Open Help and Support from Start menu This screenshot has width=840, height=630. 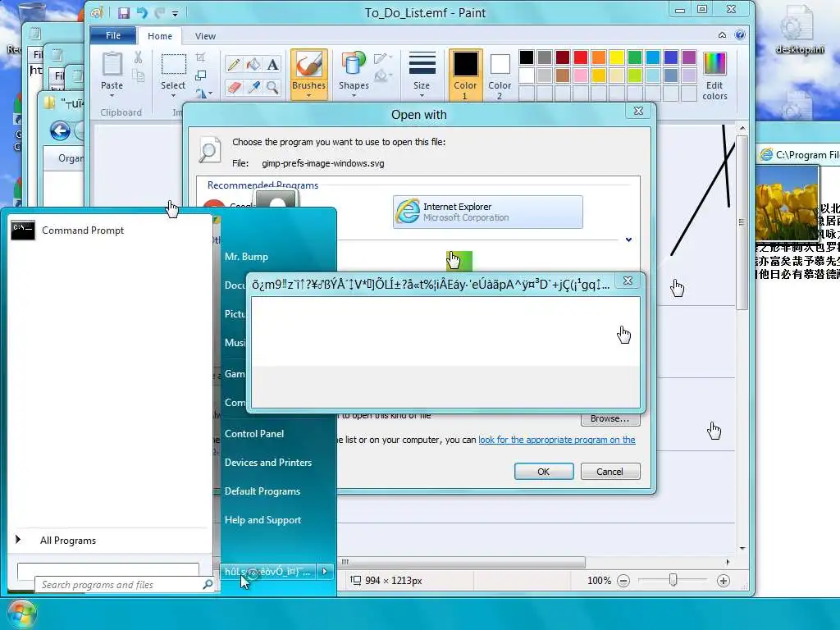[263, 519]
